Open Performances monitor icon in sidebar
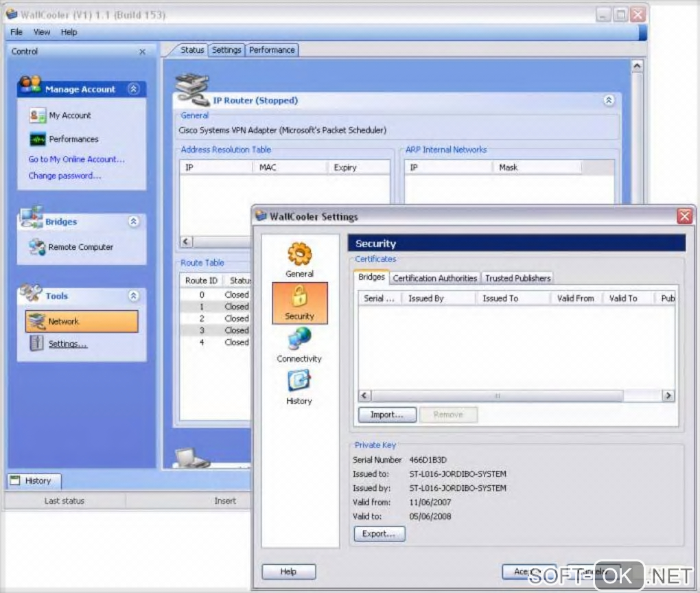Image resolution: width=700 pixels, height=593 pixels. tap(38, 139)
